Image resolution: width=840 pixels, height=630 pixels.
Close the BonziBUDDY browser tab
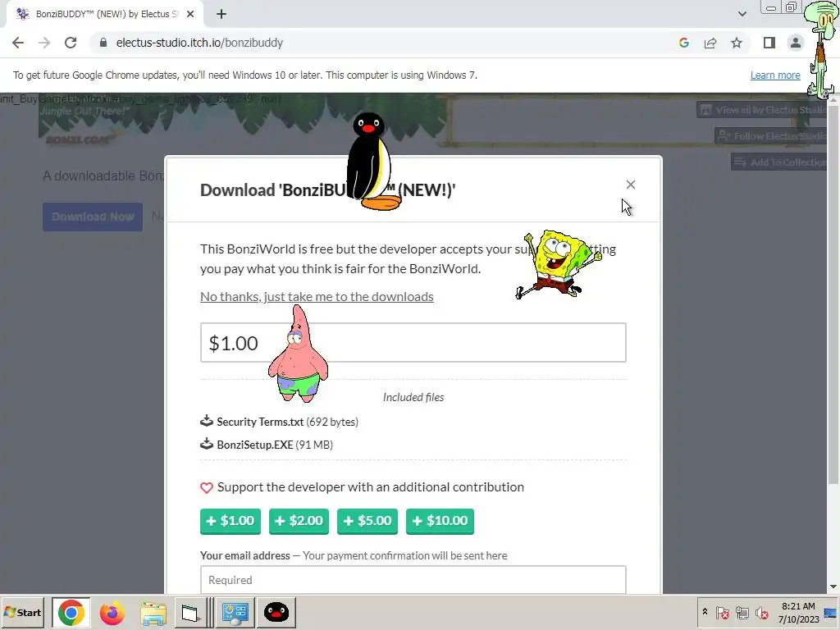tap(190, 14)
